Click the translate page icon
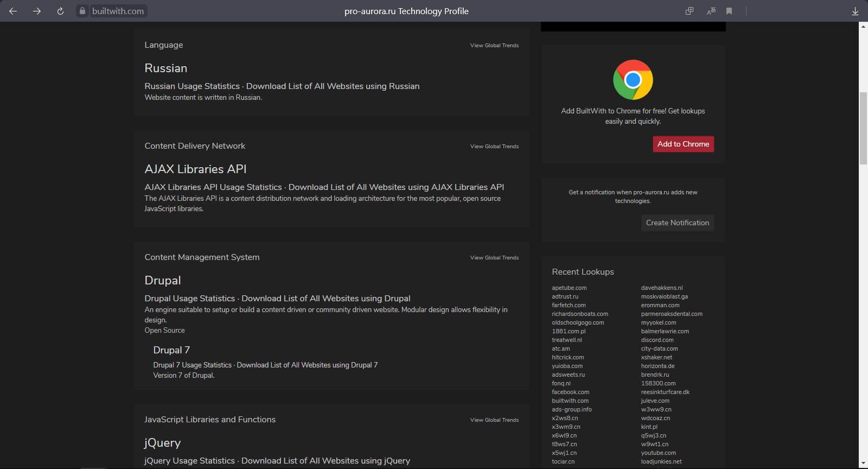 (711, 11)
